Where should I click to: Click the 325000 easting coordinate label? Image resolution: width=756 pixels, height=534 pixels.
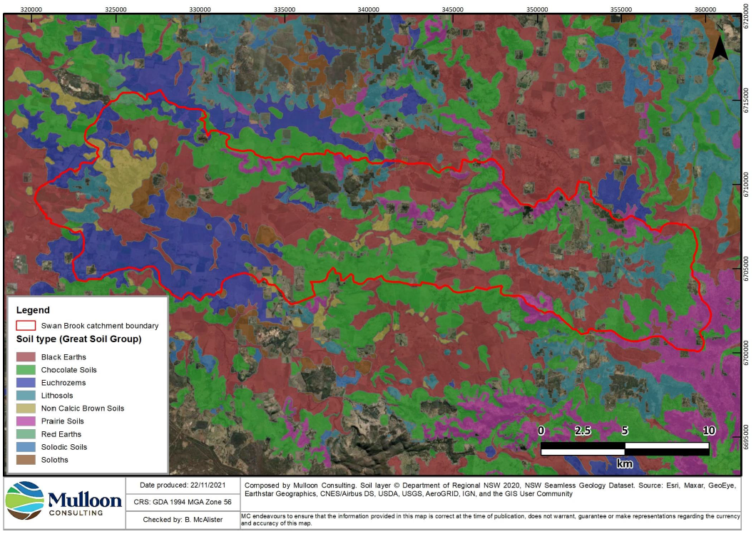tap(116, 10)
